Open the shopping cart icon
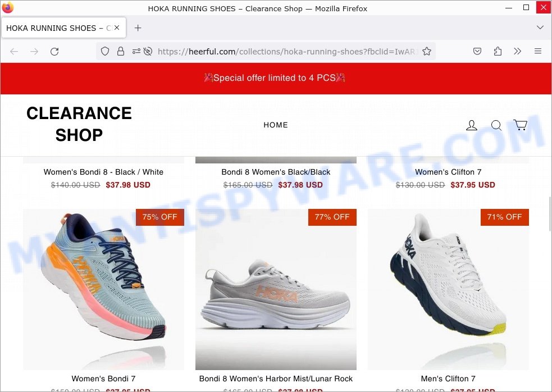Screen dimensions: 552x392 click(520, 125)
